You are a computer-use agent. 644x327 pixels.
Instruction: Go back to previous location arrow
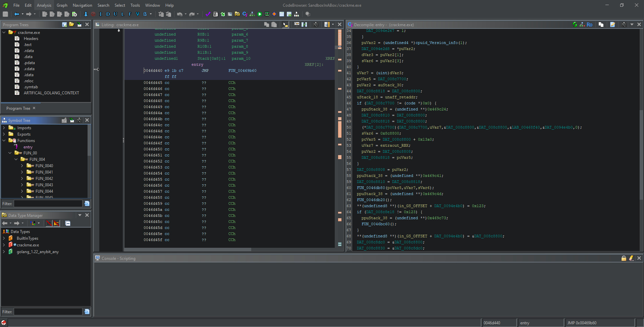[x=17, y=14]
